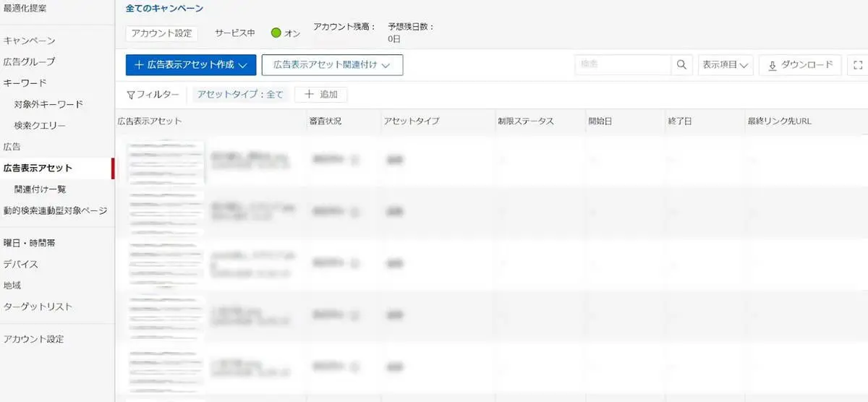This screenshot has width=868, height=402.
Task: Click the filter funnel icon
Action: click(x=131, y=95)
